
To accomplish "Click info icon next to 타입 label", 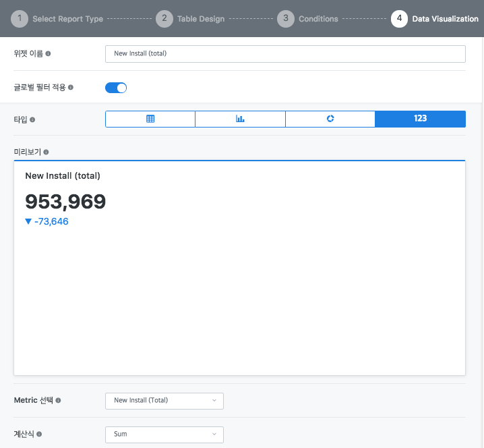I will pyautogui.click(x=32, y=119).
